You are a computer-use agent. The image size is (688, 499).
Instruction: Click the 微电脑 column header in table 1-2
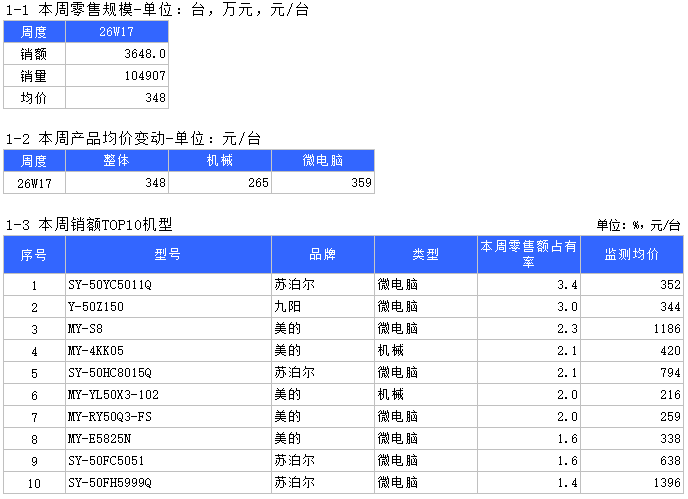click(322, 161)
